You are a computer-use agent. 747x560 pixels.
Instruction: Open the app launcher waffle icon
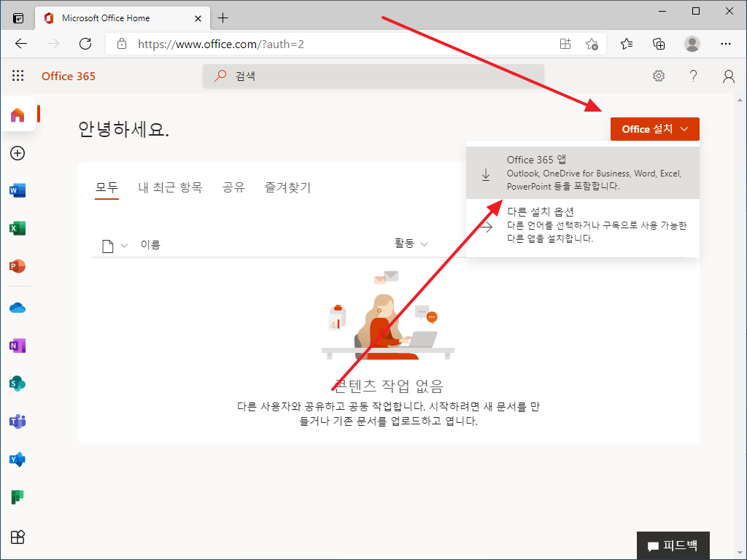[x=18, y=76]
